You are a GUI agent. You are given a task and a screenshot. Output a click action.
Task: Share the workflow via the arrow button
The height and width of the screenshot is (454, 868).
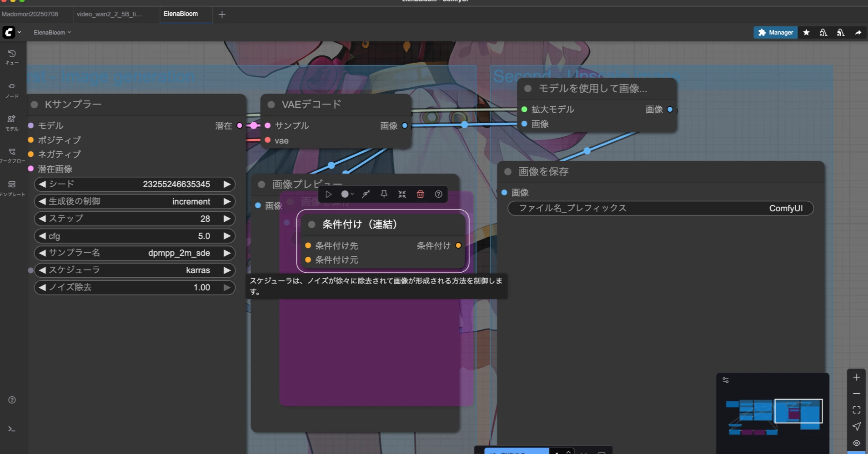click(x=858, y=32)
